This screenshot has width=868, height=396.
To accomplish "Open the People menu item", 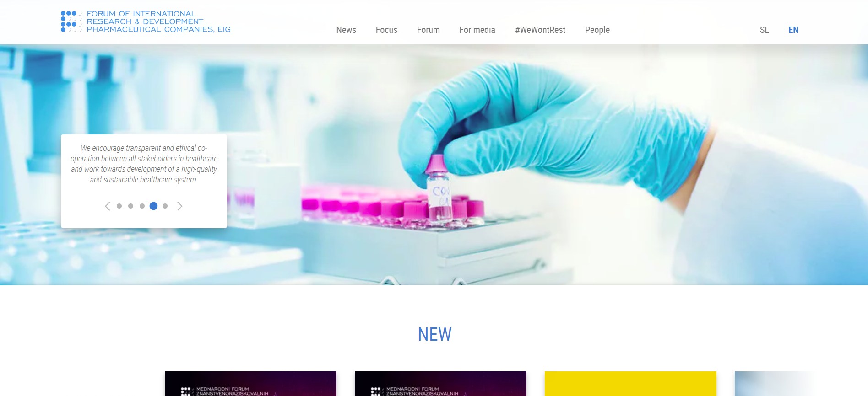I will tap(597, 30).
